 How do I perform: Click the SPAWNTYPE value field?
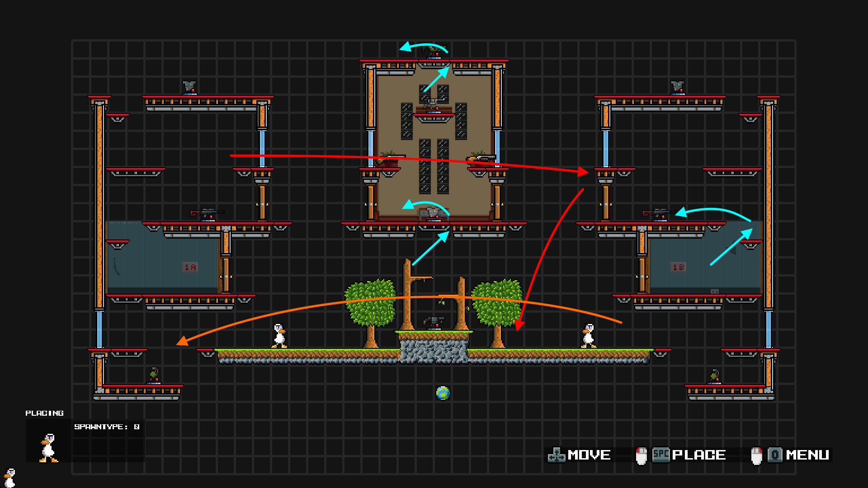coord(137,427)
